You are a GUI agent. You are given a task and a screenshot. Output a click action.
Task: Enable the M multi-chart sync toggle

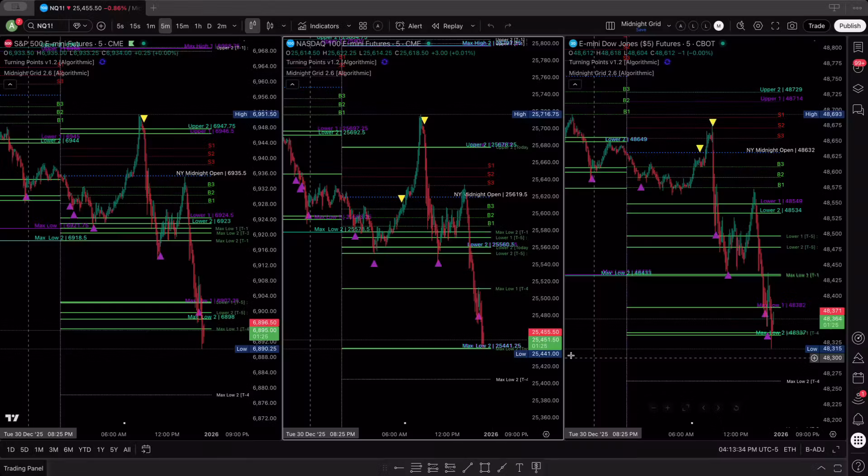(719, 26)
